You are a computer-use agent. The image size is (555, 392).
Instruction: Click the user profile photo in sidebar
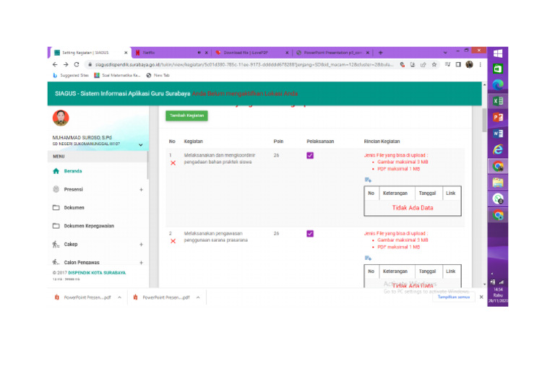click(x=61, y=118)
